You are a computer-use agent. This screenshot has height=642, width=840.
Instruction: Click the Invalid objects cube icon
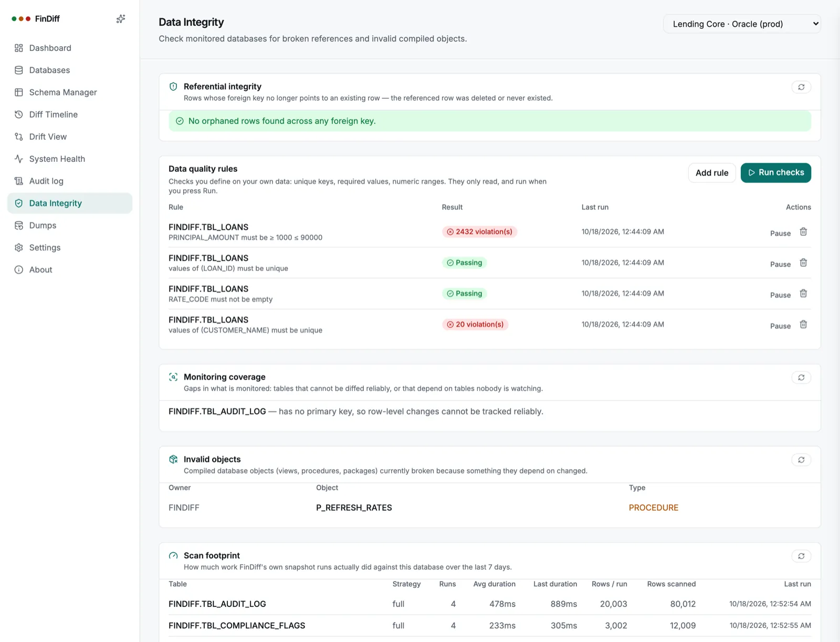pos(173,459)
